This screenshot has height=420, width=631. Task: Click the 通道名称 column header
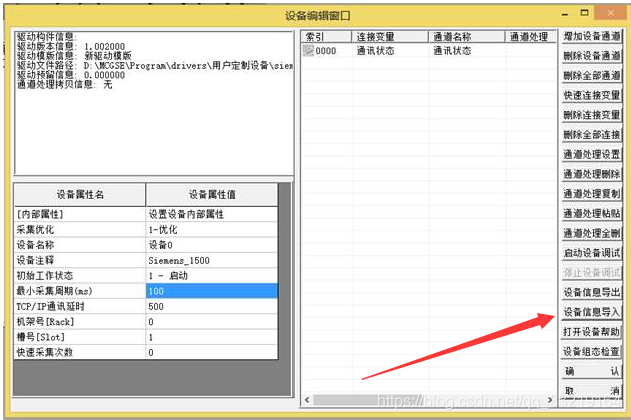pos(467,37)
